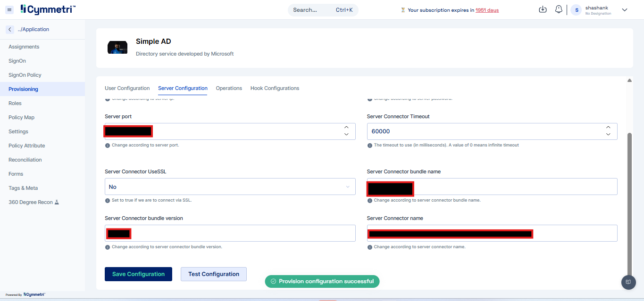Click the Test Configuration button
The width and height of the screenshot is (644, 301).
point(214,274)
